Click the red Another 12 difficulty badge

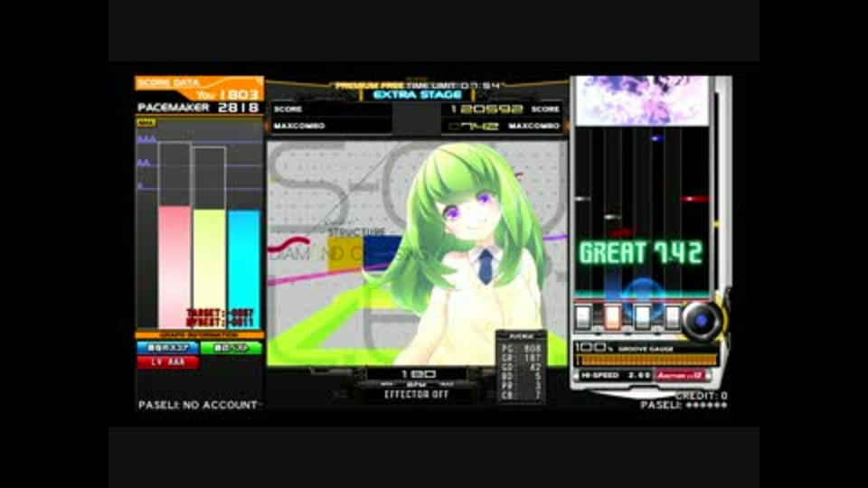pos(679,375)
